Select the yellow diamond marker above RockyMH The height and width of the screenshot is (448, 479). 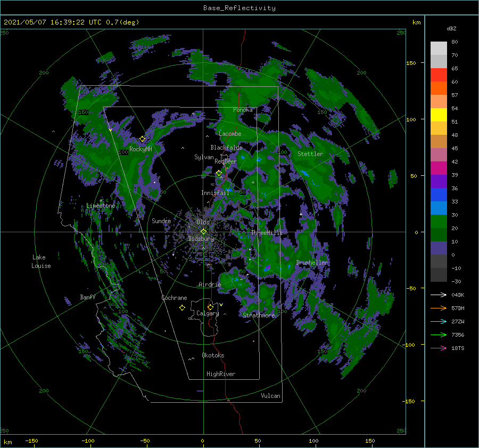pyautogui.click(x=142, y=139)
